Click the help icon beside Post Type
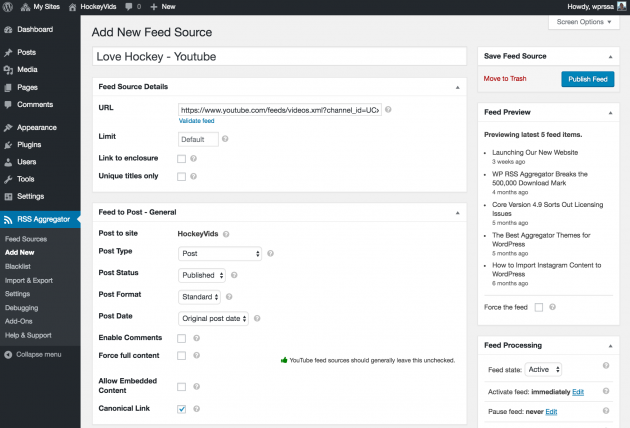 click(270, 253)
